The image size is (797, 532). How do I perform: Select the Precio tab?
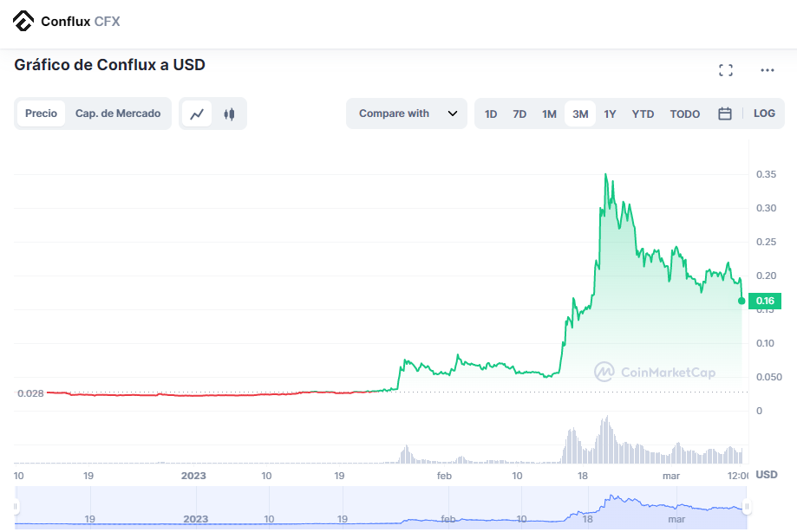(x=41, y=114)
